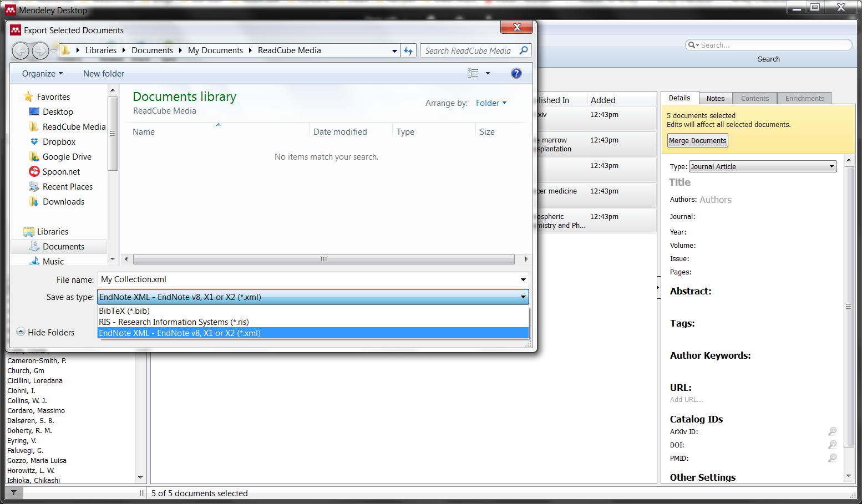Switch to the Details tab
The image size is (862, 504).
[680, 98]
